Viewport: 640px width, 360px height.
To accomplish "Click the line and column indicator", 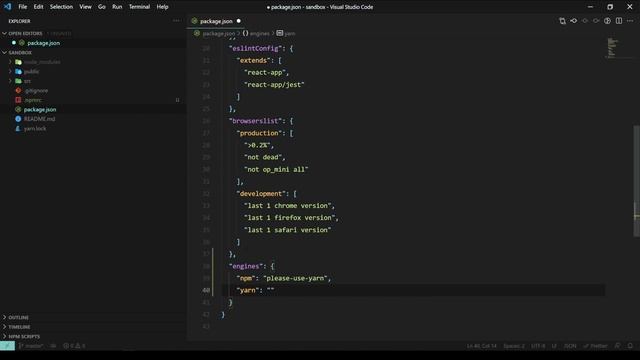I will (x=482, y=346).
